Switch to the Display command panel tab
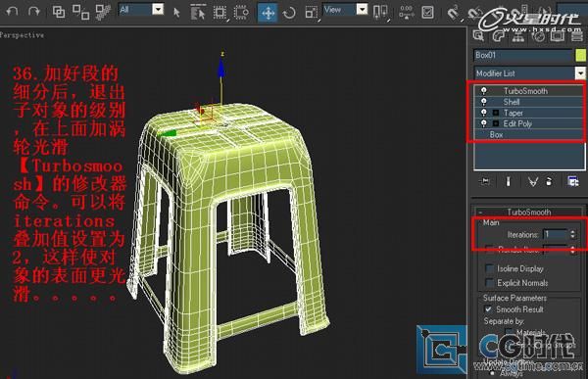This screenshot has height=379, width=588. [x=558, y=36]
